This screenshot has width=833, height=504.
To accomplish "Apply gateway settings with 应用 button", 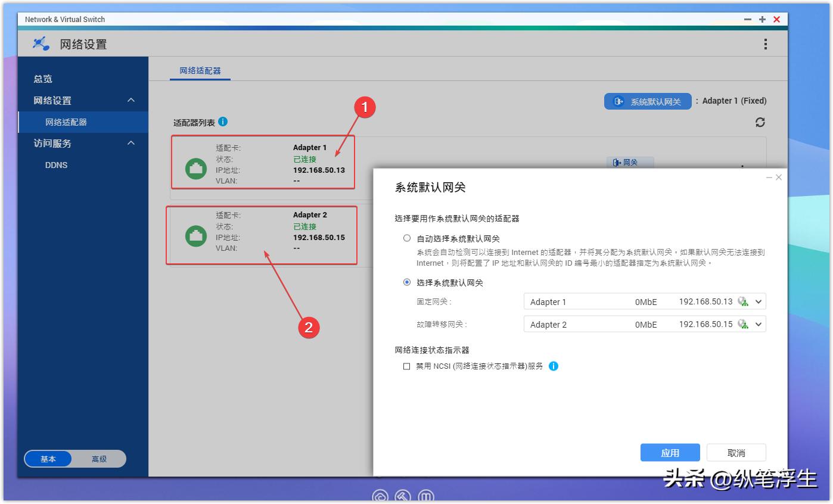I will coord(670,452).
